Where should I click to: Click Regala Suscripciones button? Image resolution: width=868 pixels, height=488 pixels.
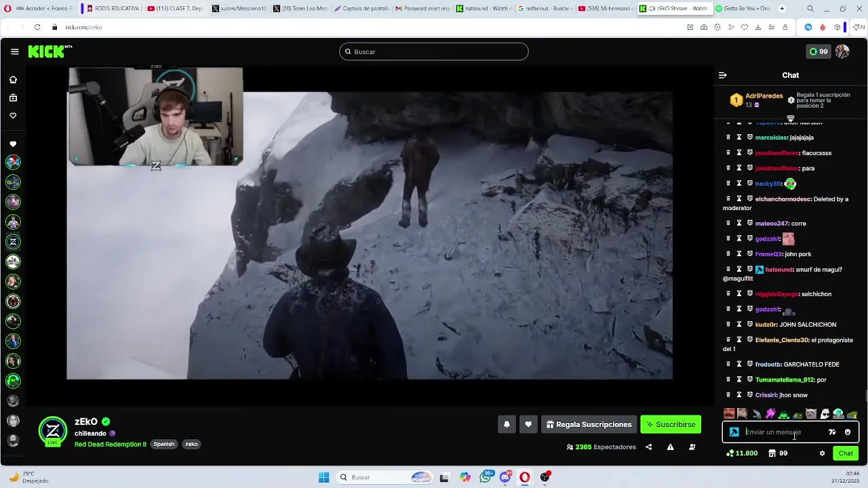click(589, 424)
